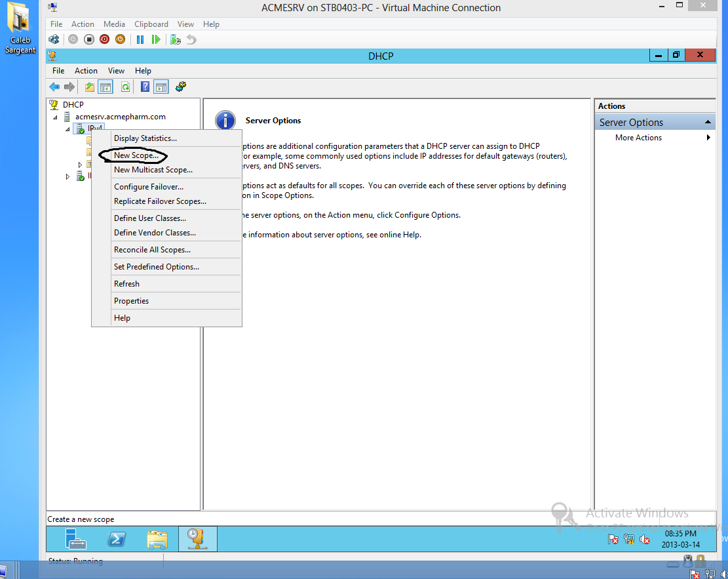
Task: Collapse the acmesrv.acmepharm.com tree node
Action: 55,117
